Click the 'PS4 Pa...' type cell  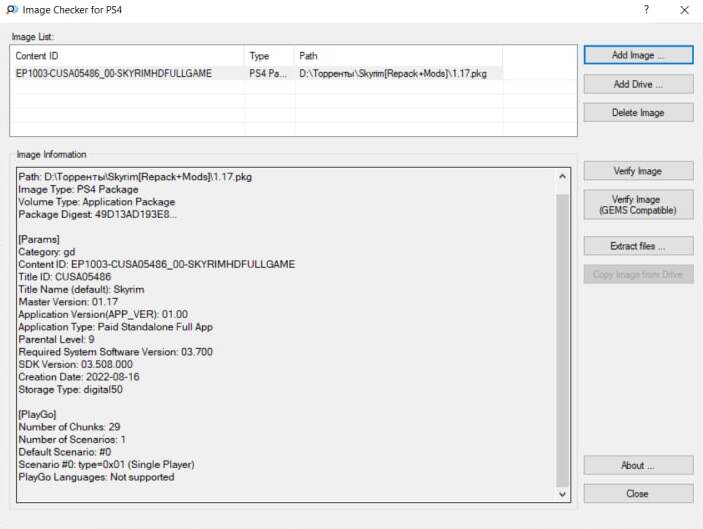[x=268, y=74]
